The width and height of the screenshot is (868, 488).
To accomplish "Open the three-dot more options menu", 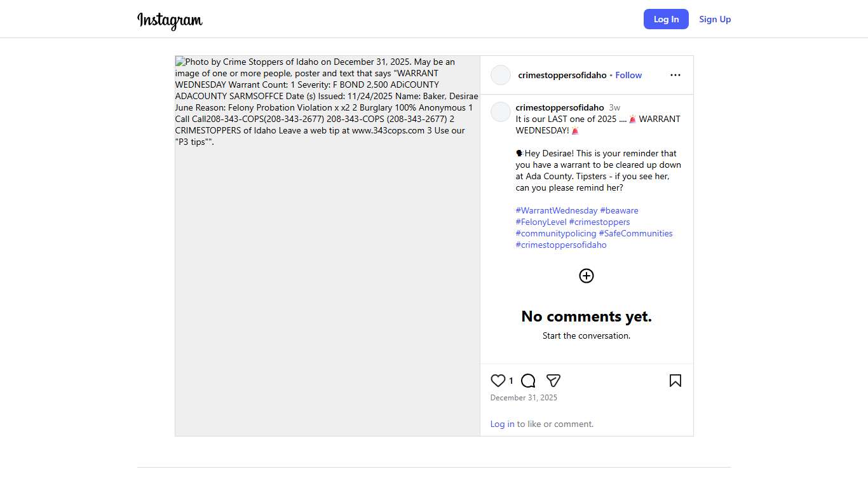I will coord(675,75).
